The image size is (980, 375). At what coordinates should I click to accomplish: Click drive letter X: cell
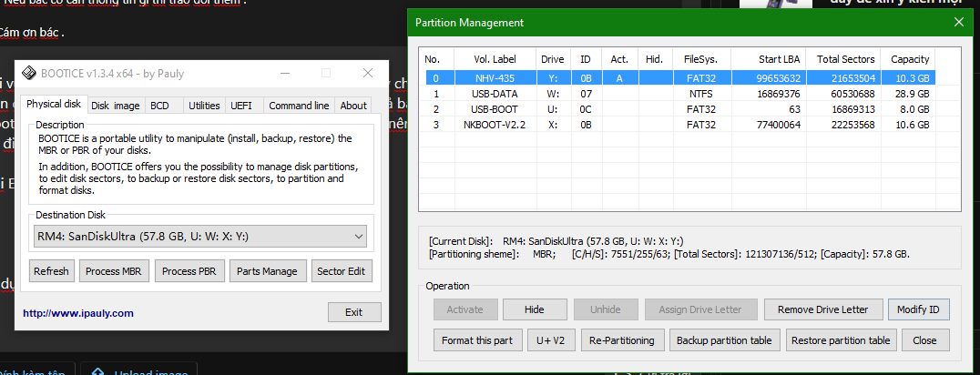[x=553, y=125]
